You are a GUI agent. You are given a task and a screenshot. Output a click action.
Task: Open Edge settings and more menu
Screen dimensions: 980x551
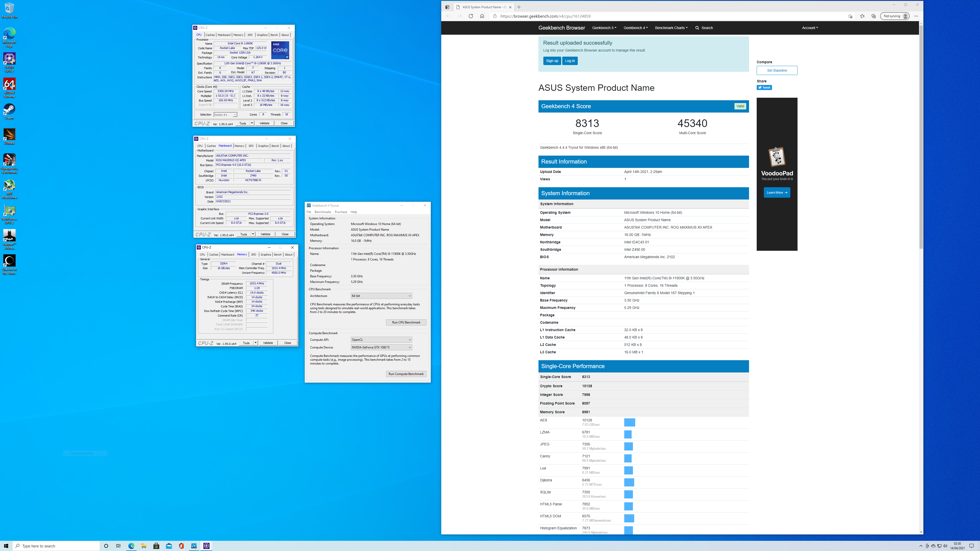[x=916, y=16]
